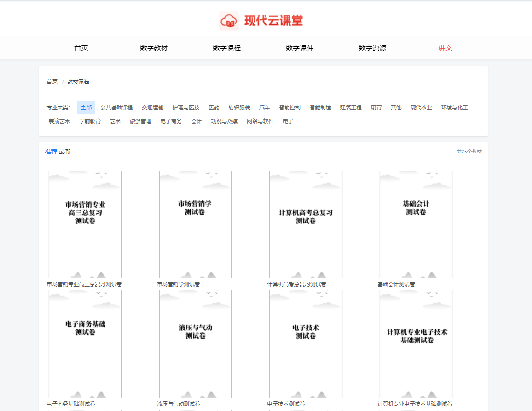Viewport: 532px width, 411px height.
Task: Switch to the 数字课程 section
Action: [227, 48]
